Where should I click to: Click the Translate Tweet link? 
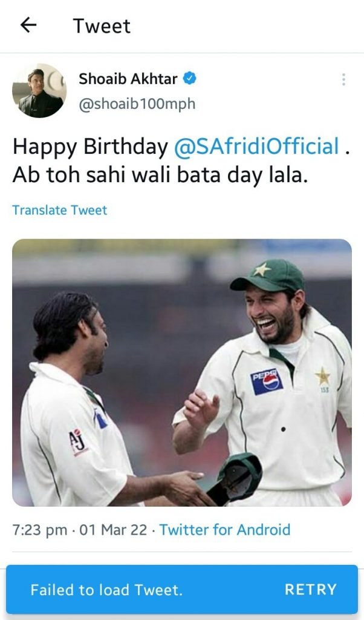pyautogui.click(x=60, y=210)
